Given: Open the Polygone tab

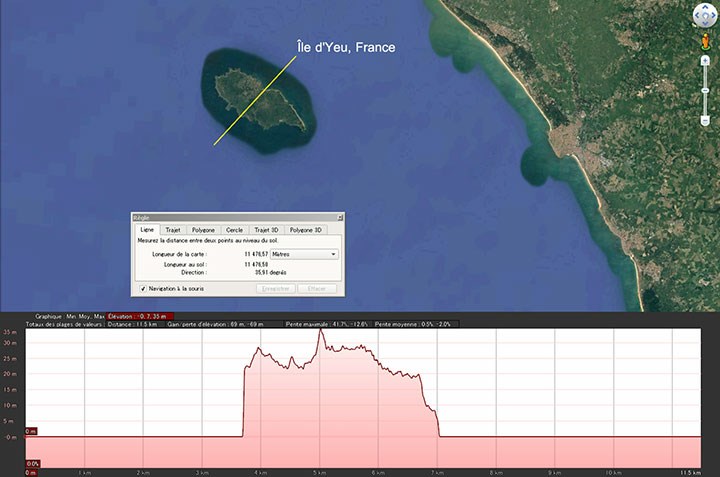Looking at the screenshot, I should tap(203, 230).
